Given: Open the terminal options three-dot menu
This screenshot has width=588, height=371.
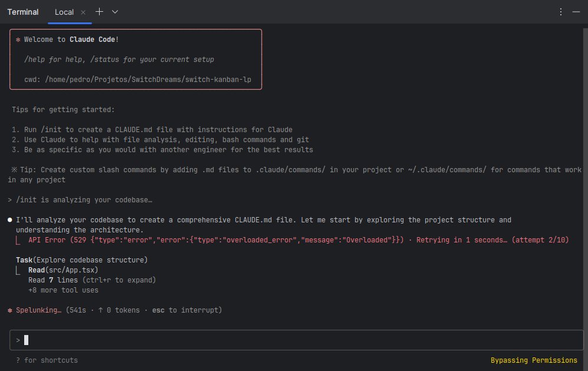Looking at the screenshot, I should (561, 12).
